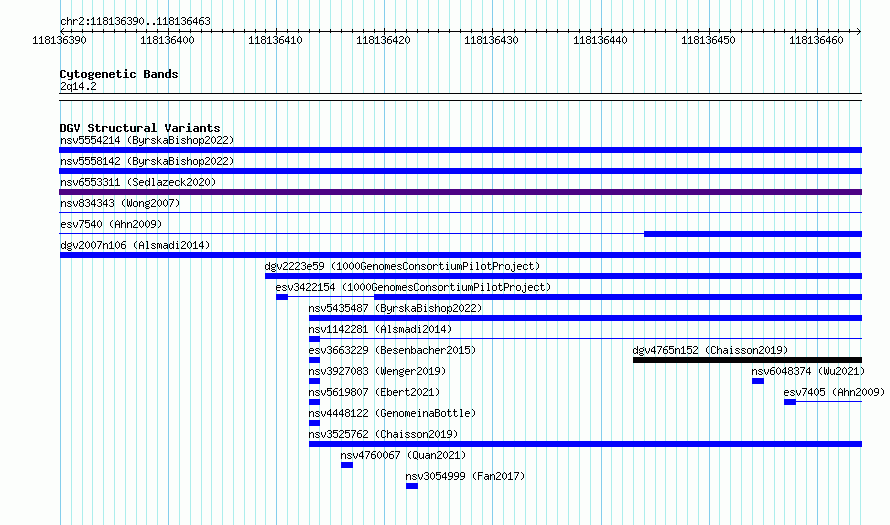Click the blue bar under dgv2223e59
The width and height of the screenshot is (890, 525).
tap(563, 276)
